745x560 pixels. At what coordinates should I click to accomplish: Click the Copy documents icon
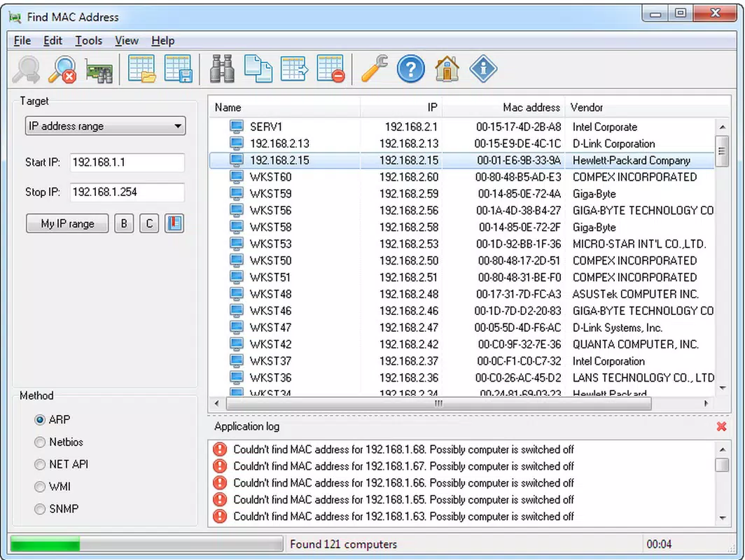click(x=258, y=69)
